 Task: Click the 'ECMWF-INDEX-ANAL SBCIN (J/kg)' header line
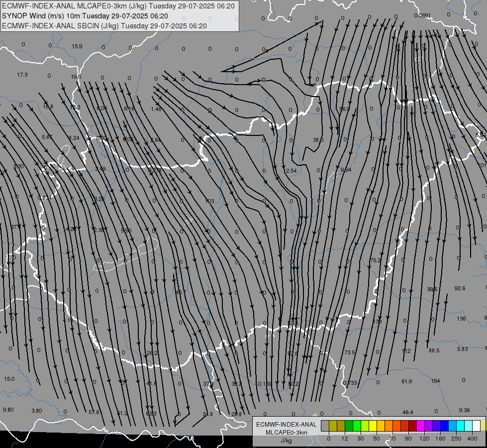[x=104, y=26]
